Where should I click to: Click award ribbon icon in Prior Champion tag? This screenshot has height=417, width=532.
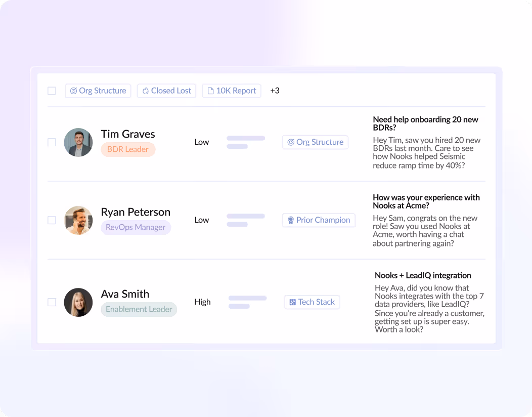(x=291, y=220)
